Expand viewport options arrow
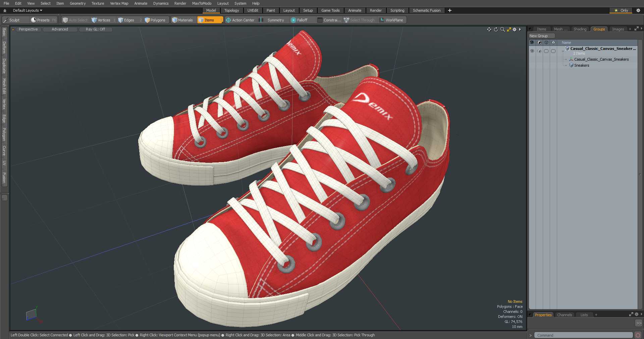The height and width of the screenshot is (339, 644). tap(520, 29)
